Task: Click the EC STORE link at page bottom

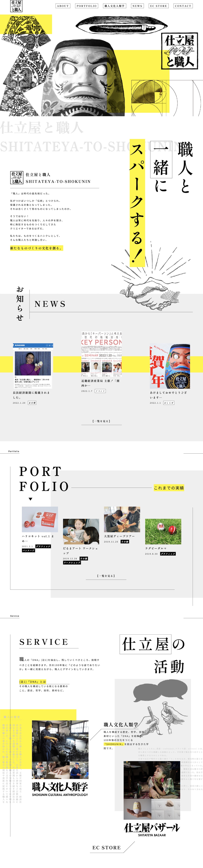Action: coord(107,848)
